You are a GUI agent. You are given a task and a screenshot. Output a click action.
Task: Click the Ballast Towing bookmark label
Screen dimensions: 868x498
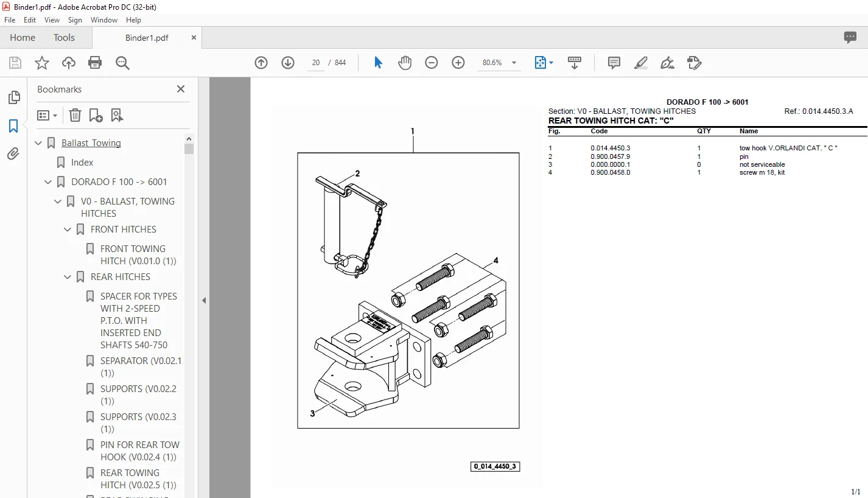coord(91,143)
